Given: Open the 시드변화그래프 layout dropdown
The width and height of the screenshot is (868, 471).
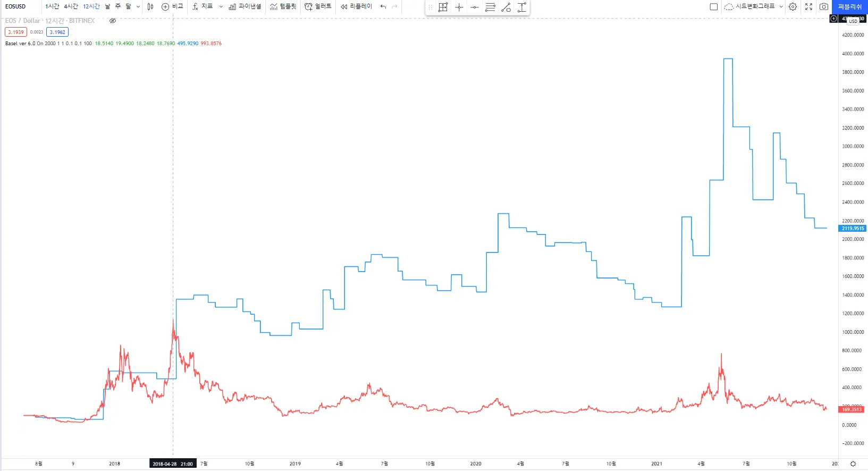Looking at the screenshot, I should (754, 6).
